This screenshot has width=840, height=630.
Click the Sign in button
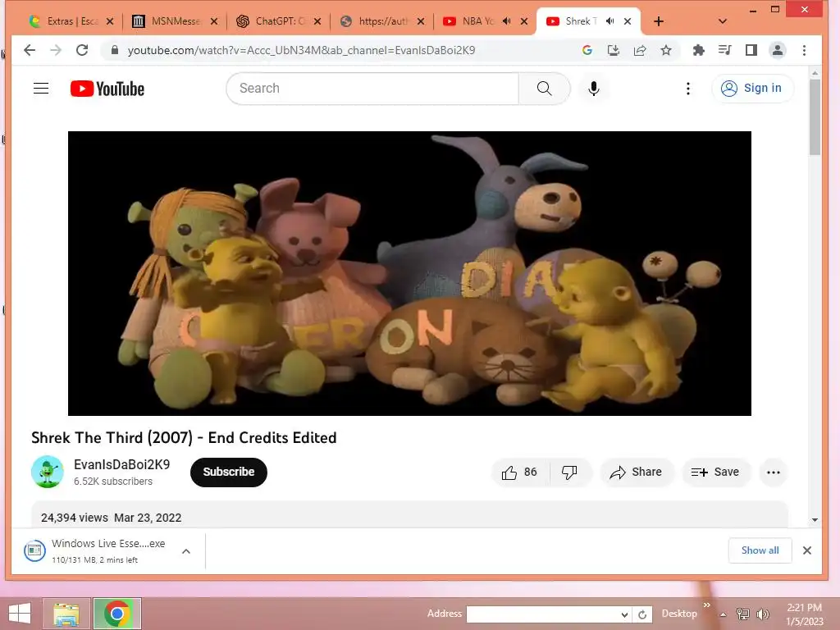click(753, 89)
